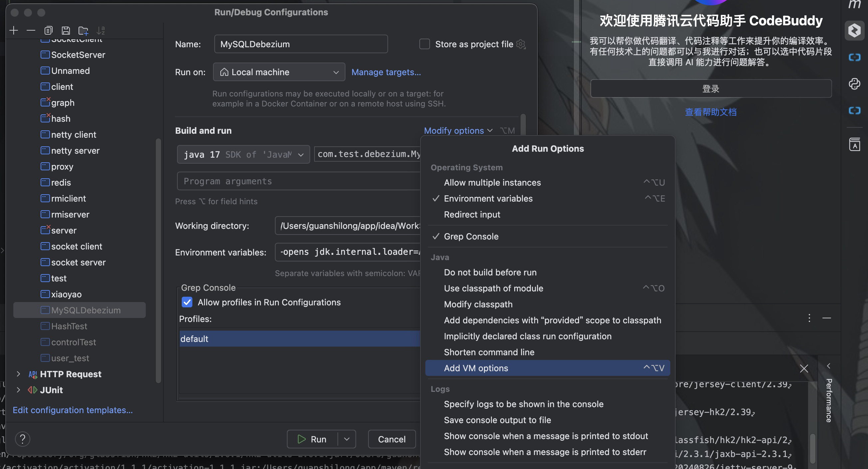Screen dimensions: 868x469
Task: Sort configurations alphabetically icon
Action: click(101, 31)
